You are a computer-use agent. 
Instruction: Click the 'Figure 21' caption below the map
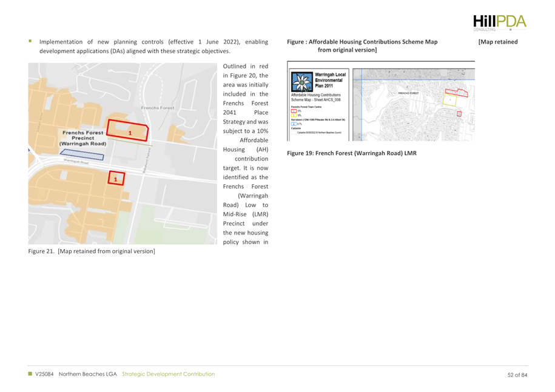pos(92,251)
